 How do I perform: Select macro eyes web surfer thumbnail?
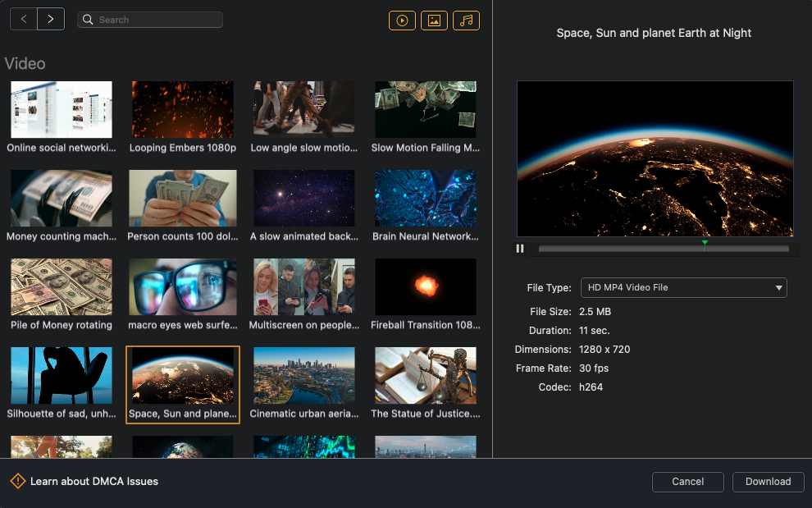click(182, 286)
